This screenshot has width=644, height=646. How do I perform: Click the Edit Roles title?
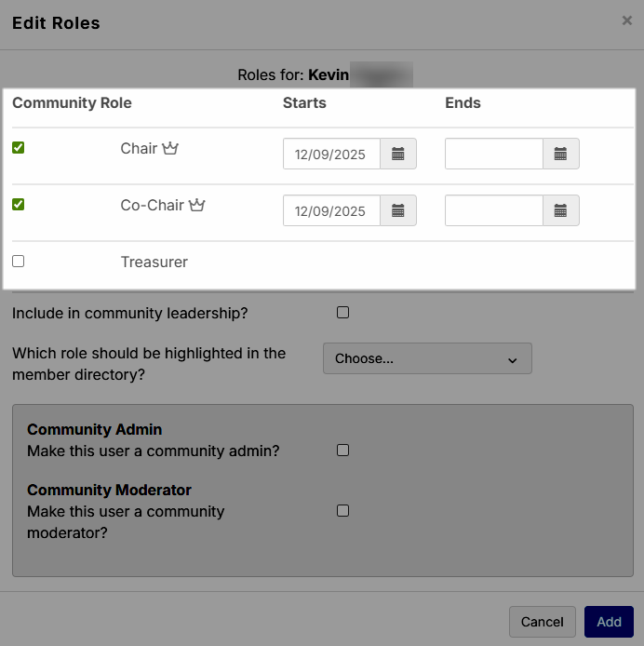click(56, 23)
